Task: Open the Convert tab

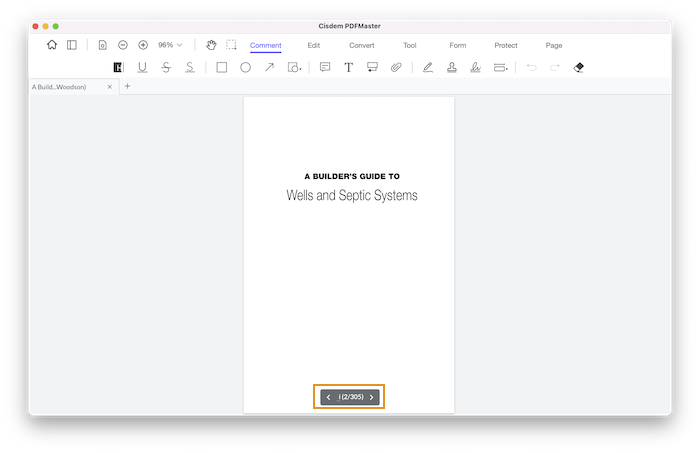Action: coord(362,46)
